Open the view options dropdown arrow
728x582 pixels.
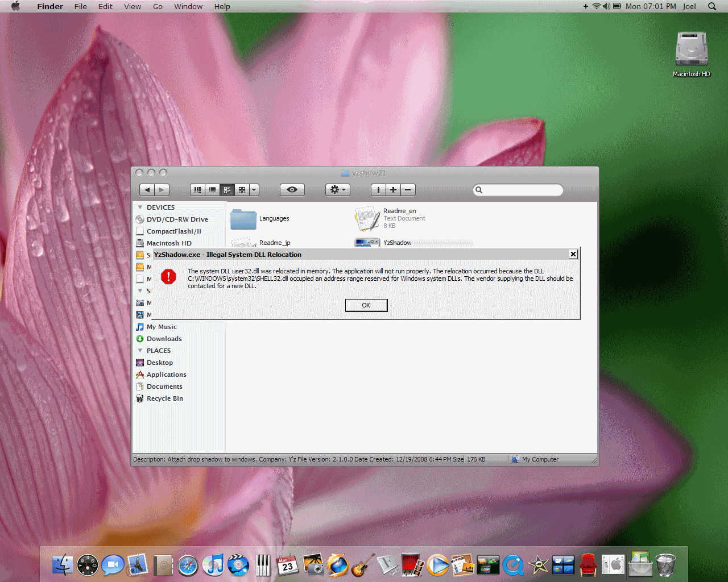254,190
